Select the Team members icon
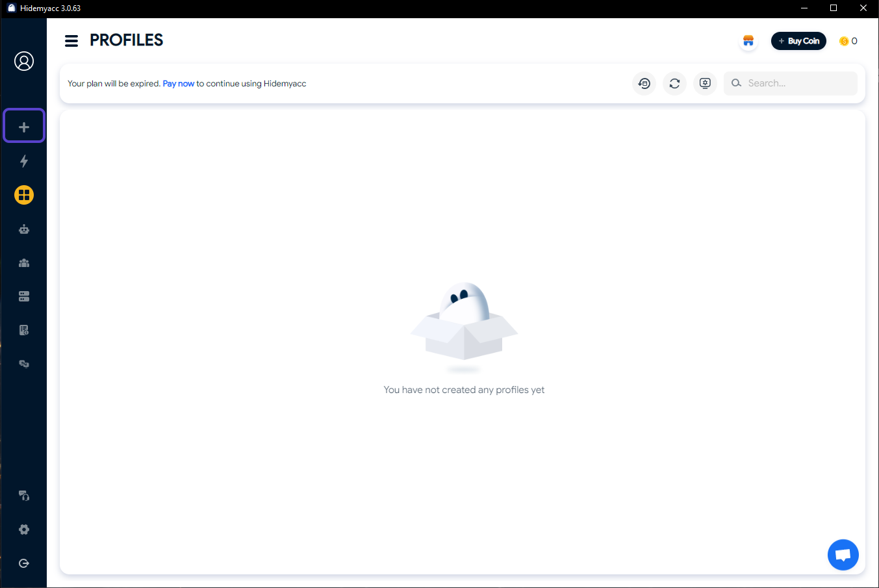 tap(24, 262)
